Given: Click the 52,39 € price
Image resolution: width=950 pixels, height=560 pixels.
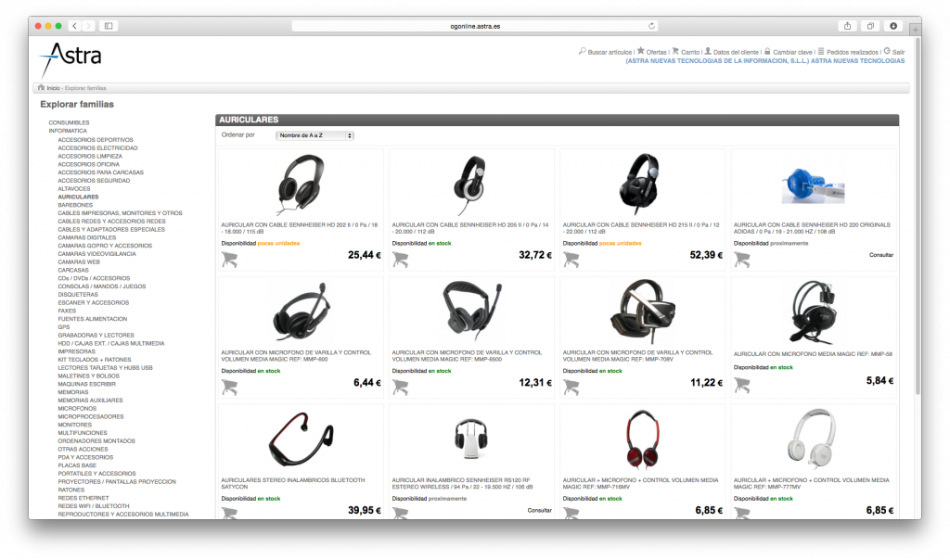Looking at the screenshot, I should 706,256.
